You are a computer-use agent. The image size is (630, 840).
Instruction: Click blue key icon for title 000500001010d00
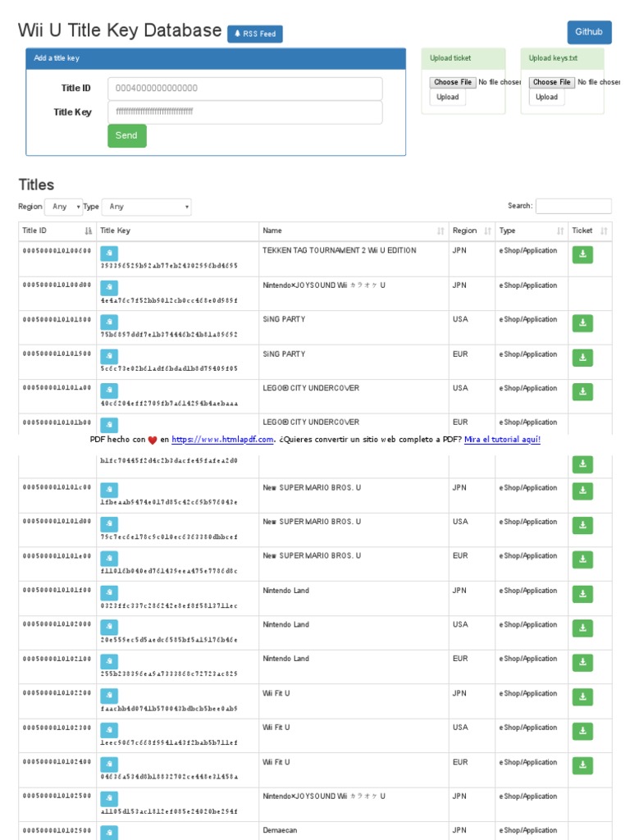click(x=109, y=288)
